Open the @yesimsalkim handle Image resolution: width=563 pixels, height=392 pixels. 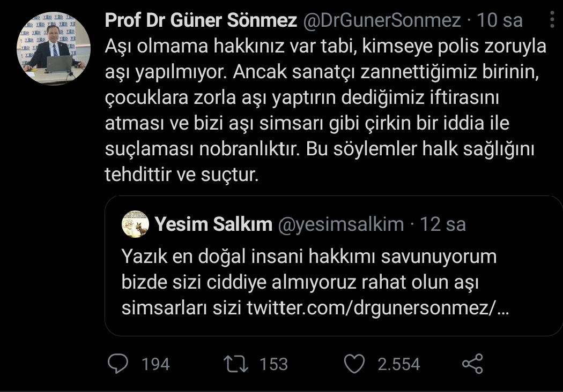[340, 224]
